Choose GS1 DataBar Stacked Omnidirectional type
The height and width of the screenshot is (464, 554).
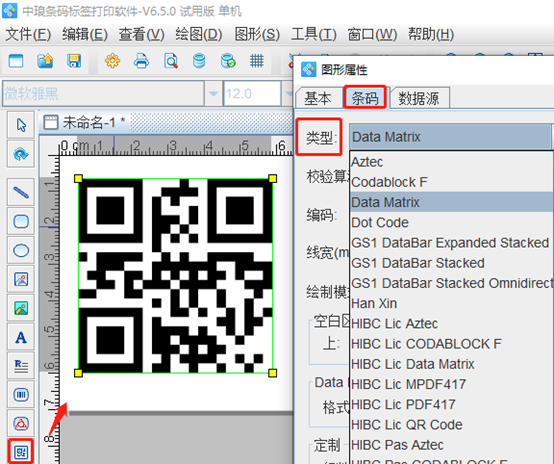tap(452, 283)
